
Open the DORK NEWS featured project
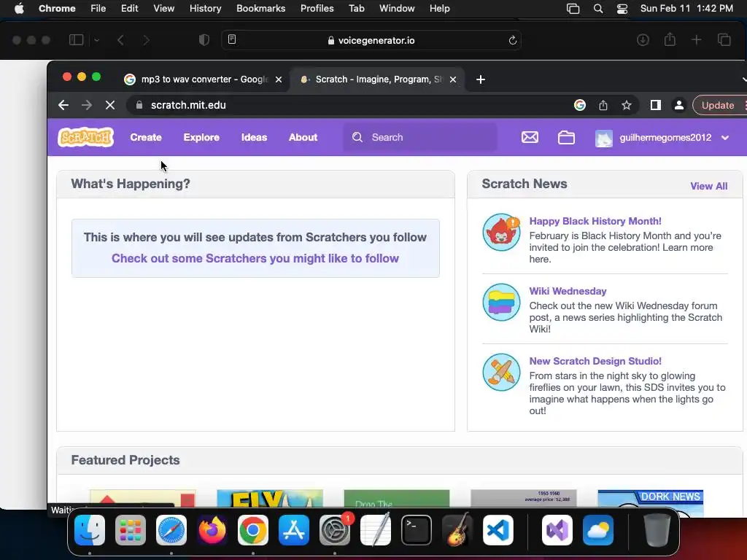coord(650,499)
